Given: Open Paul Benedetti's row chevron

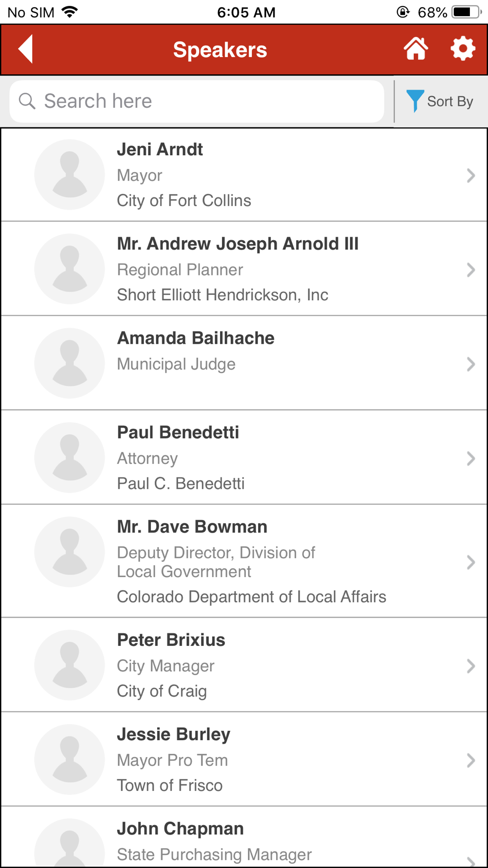Looking at the screenshot, I should tap(470, 458).
